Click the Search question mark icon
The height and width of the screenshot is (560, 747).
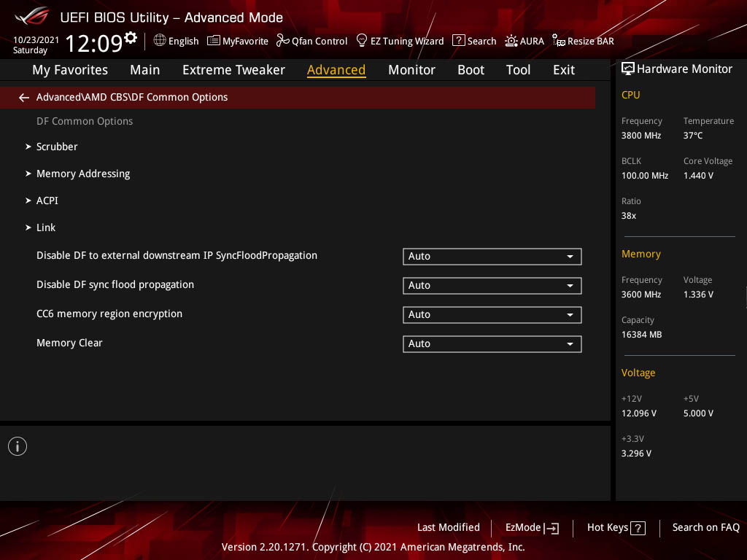[458, 40]
